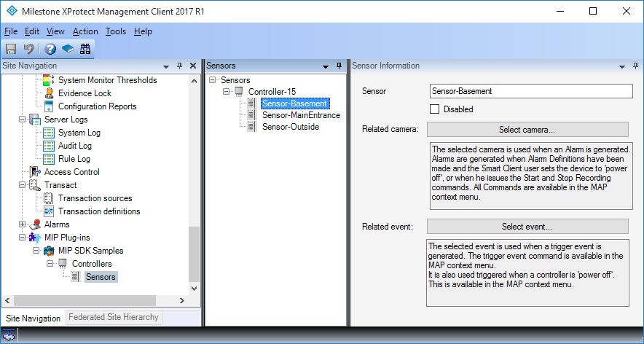Click the Audit Log icon

49,146
